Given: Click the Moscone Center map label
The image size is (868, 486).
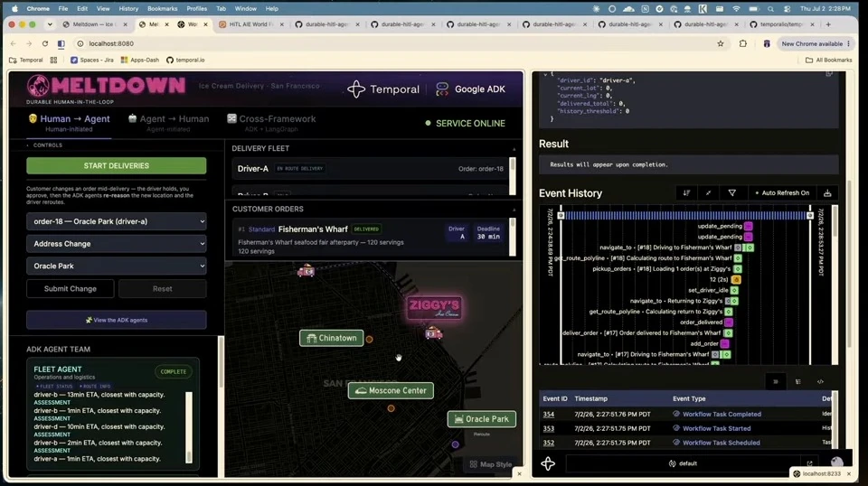Looking at the screenshot, I should (x=391, y=390).
